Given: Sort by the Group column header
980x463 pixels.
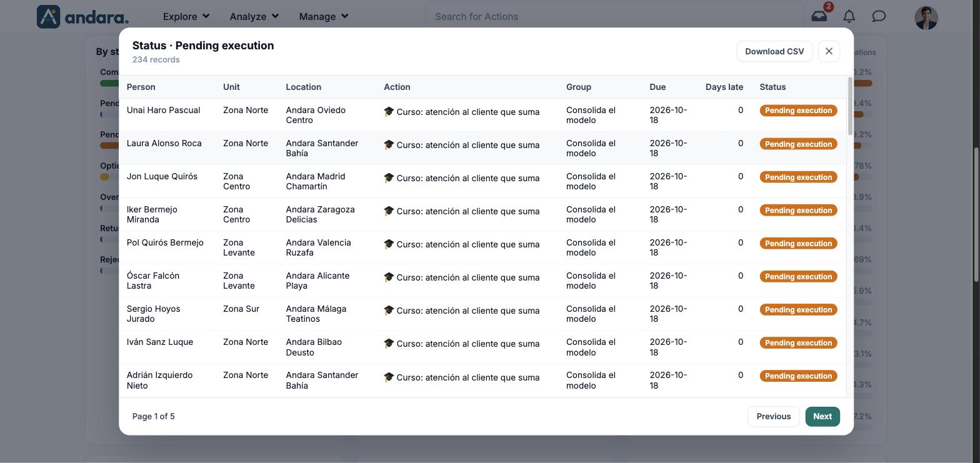Looking at the screenshot, I should click(x=579, y=87).
